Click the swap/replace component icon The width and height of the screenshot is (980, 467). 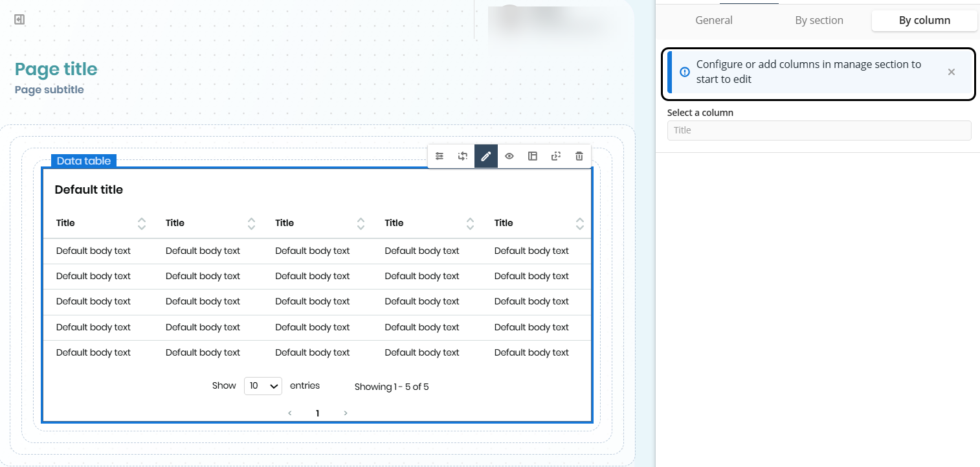coord(463,156)
